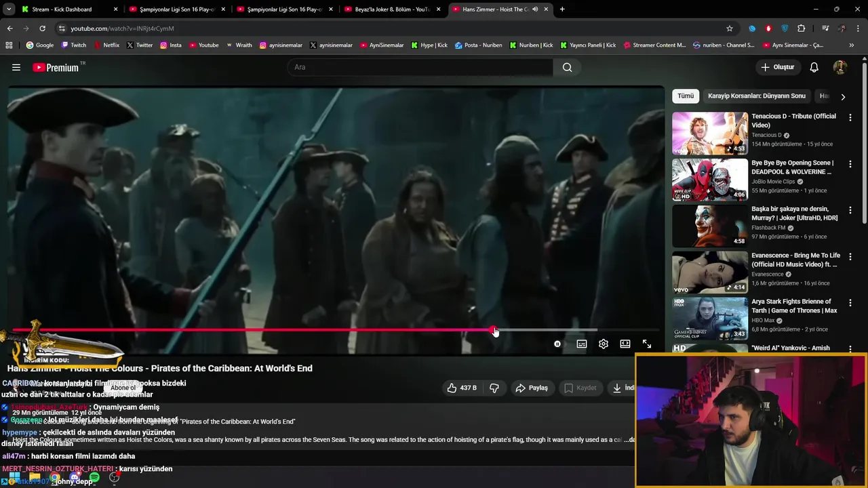Open a new browser tab

click(562, 9)
